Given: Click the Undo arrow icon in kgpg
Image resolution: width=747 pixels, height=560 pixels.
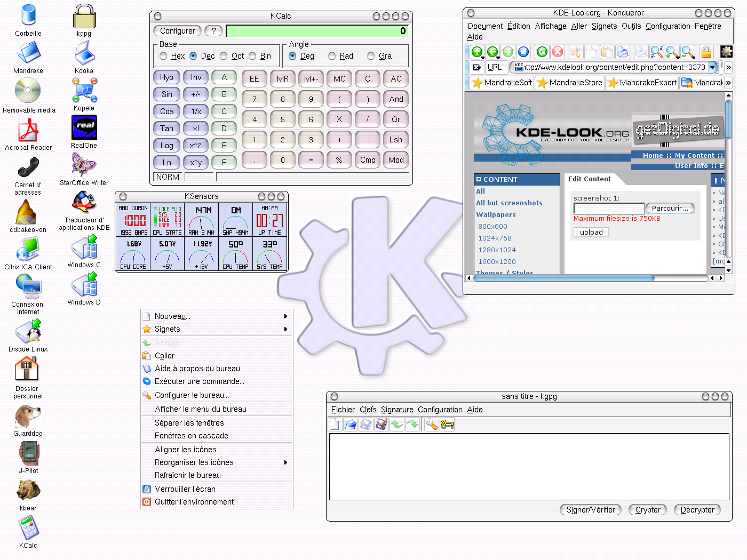Looking at the screenshot, I should [396, 425].
